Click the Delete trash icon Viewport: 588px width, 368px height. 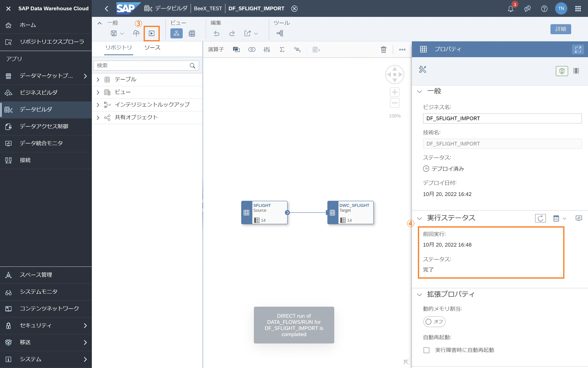[383, 50]
